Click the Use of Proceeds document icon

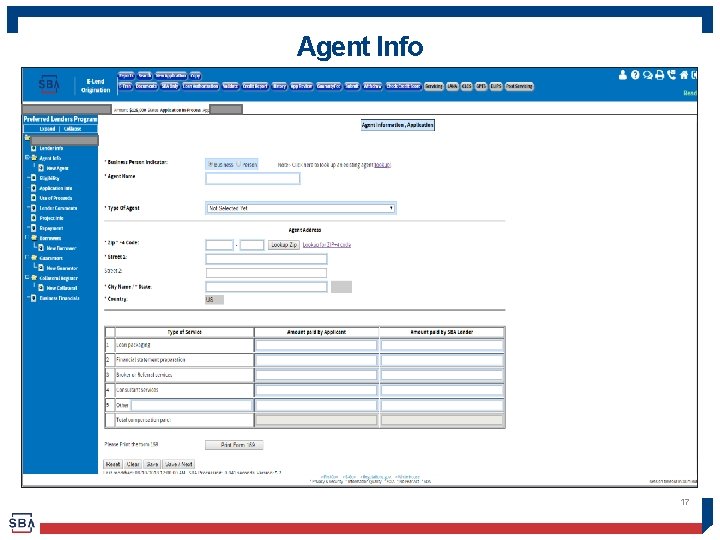click(34, 198)
